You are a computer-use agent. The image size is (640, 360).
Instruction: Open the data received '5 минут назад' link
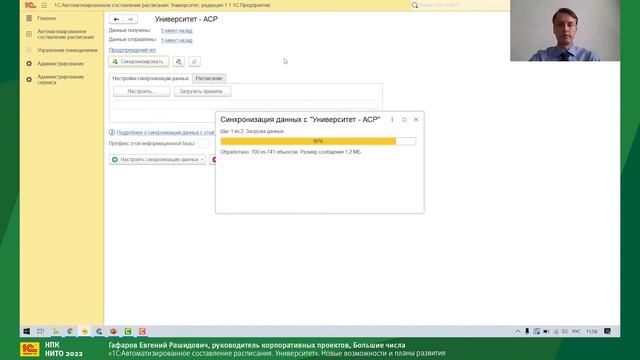pos(177,31)
